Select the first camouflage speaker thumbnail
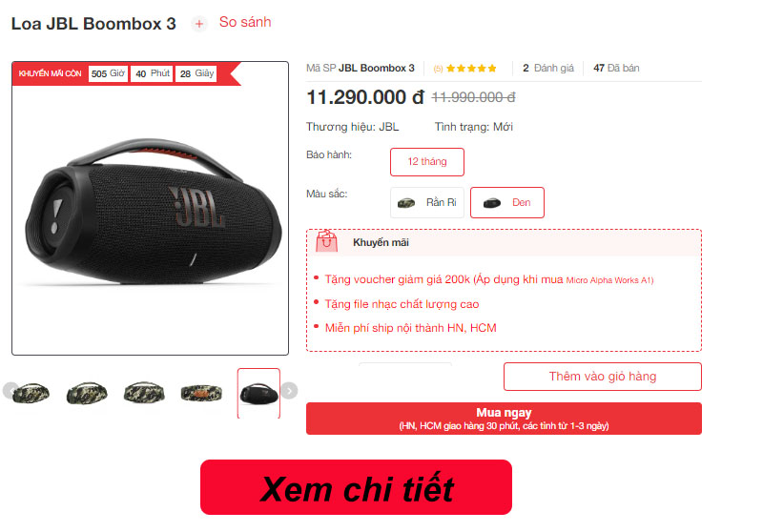 tap(31, 393)
